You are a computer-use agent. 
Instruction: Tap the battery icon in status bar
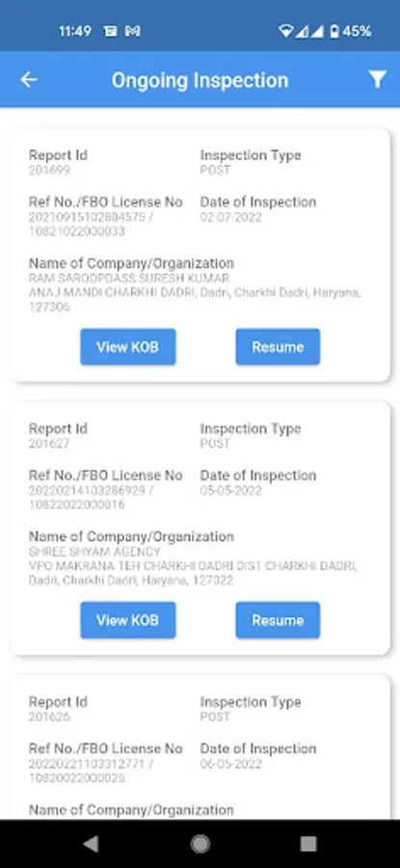(333, 32)
